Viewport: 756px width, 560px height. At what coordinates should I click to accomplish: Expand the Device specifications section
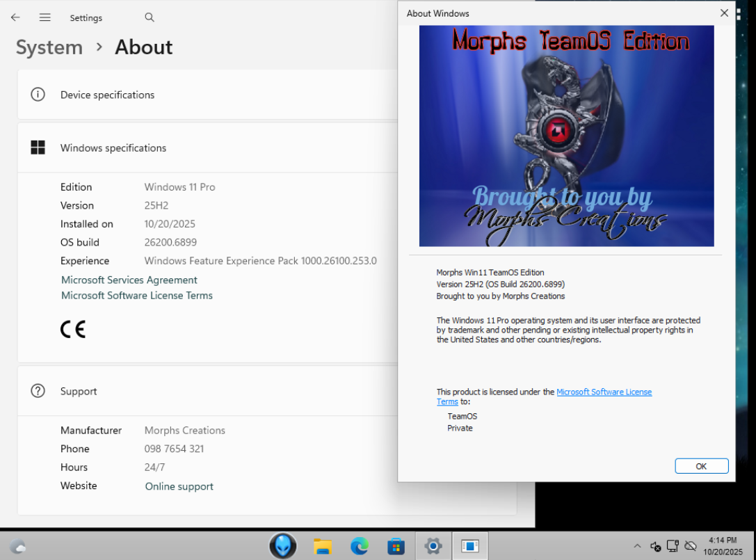209,95
